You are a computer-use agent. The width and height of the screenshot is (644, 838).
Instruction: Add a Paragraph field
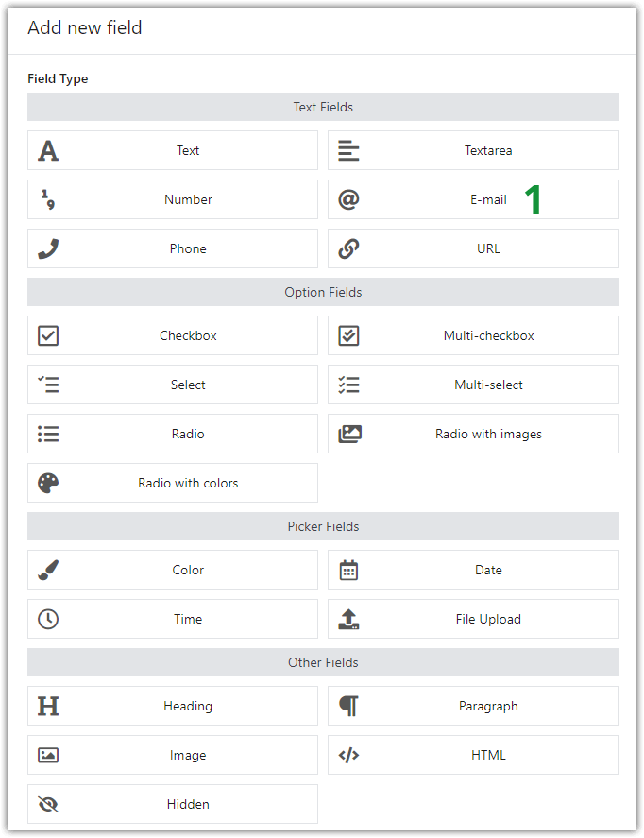coord(473,706)
